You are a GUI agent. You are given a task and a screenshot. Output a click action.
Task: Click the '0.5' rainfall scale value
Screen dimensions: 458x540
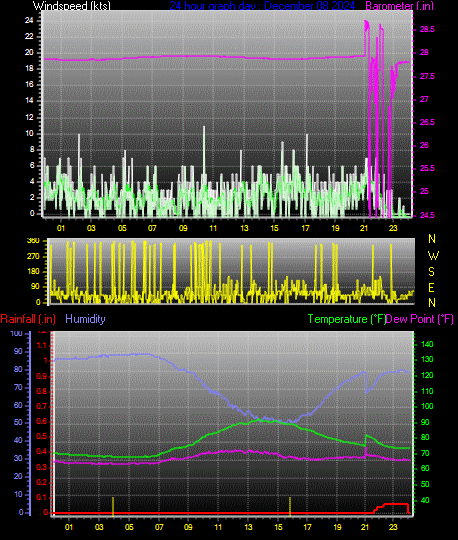tap(42, 437)
